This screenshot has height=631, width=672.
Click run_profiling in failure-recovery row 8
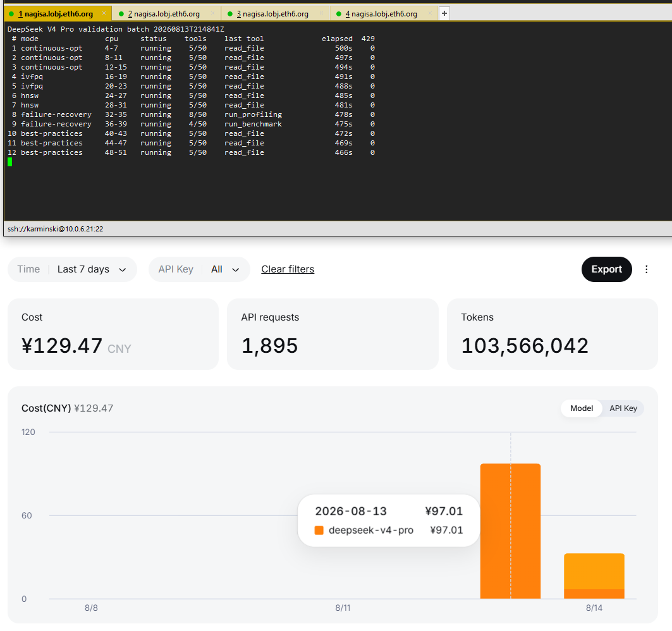click(x=253, y=114)
